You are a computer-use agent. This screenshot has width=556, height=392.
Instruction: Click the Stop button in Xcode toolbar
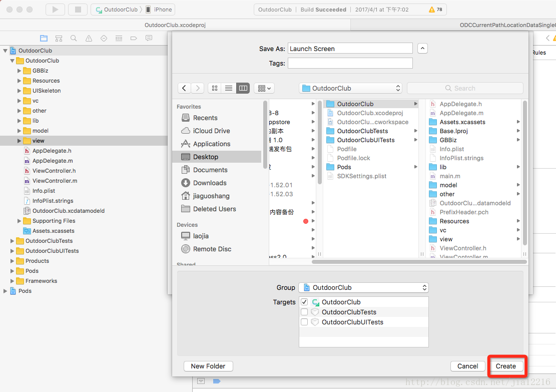pos(78,10)
